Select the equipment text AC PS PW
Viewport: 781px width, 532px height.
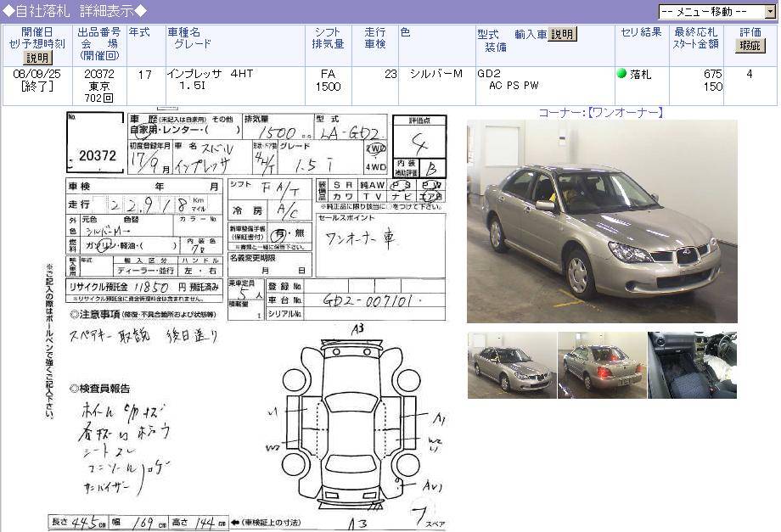(x=514, y=86)
